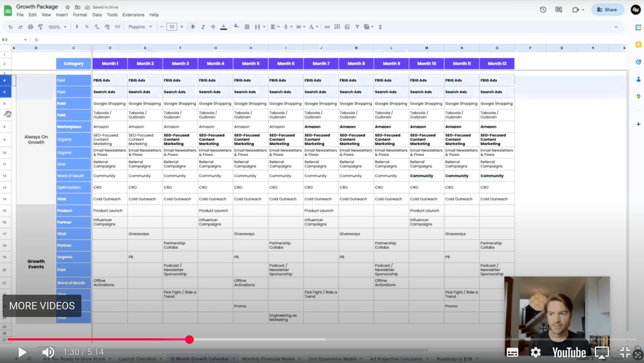Select the Paint format tool

click(x=40, y=27)
